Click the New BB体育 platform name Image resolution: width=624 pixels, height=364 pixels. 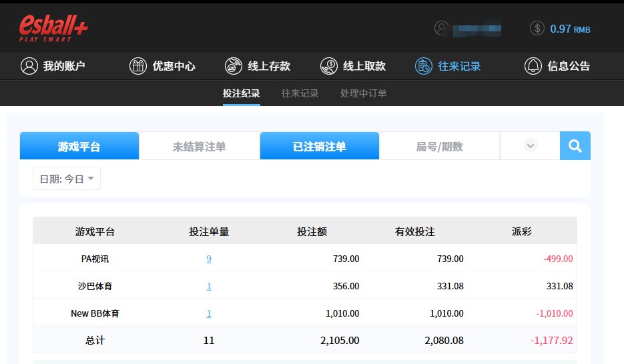coord(95,313)
